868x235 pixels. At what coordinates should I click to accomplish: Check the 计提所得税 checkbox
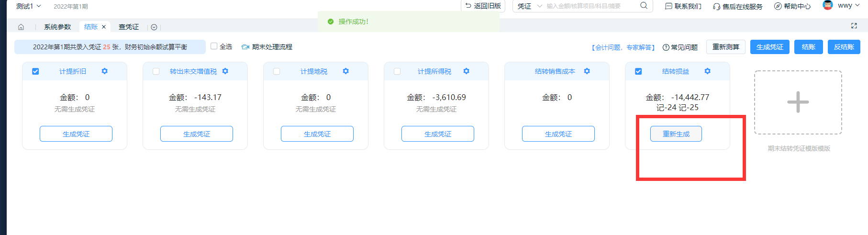tap(397, 71)
